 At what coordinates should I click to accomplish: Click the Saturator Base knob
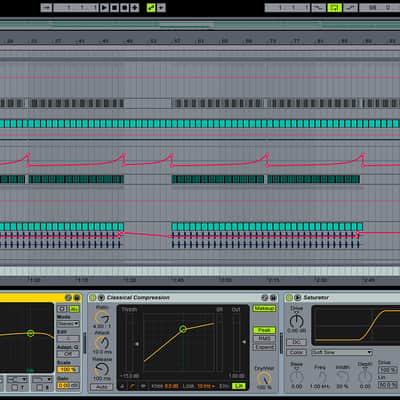pos(296,377)
